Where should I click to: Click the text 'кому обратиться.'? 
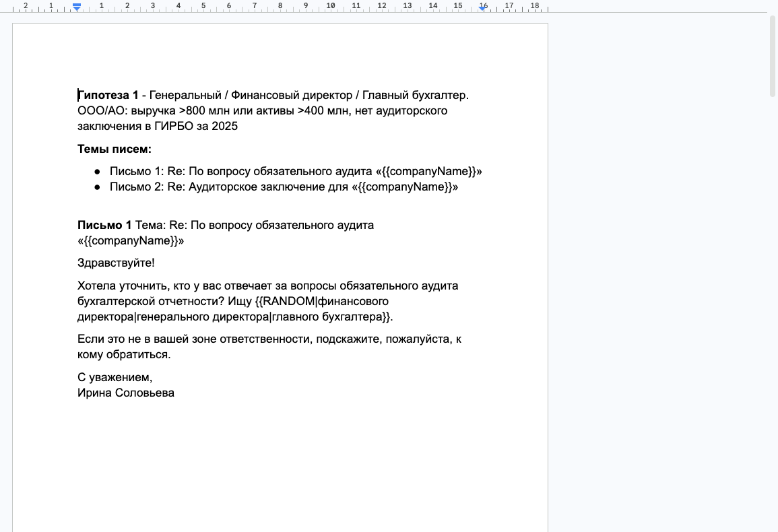point(124,354)
